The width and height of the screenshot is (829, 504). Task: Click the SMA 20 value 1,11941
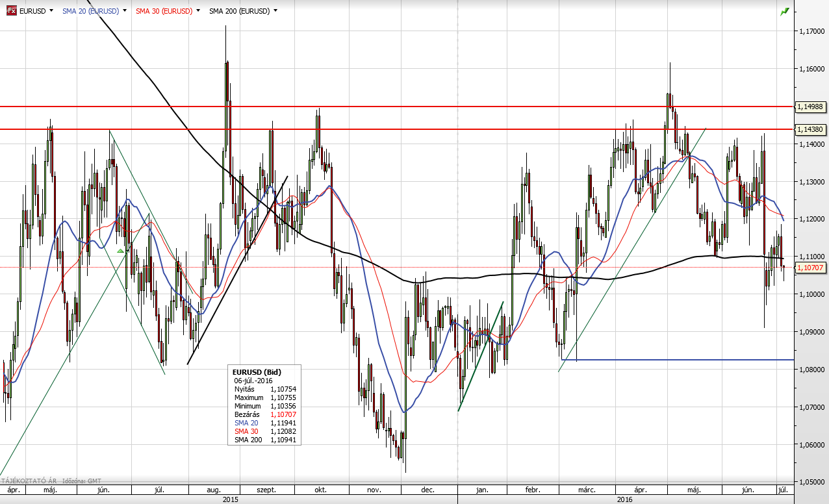tap(283, 422)
